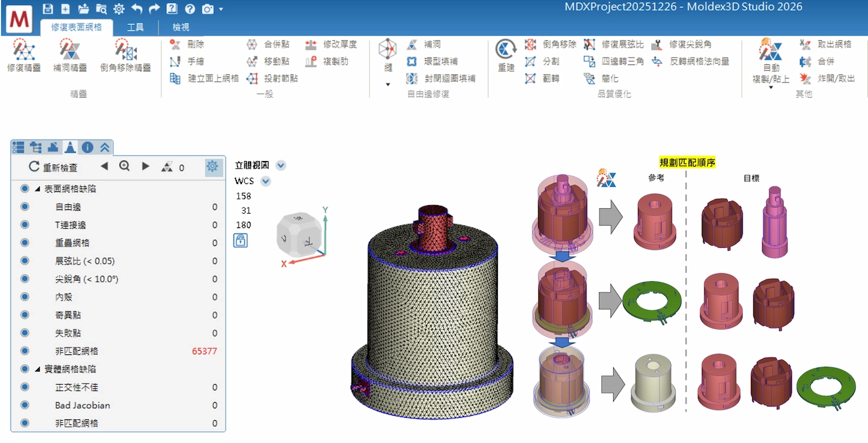Click the 修復精靈 repair wizard icon
The width and height of the screenshot is (868, 443).
(x=24, y=51)
